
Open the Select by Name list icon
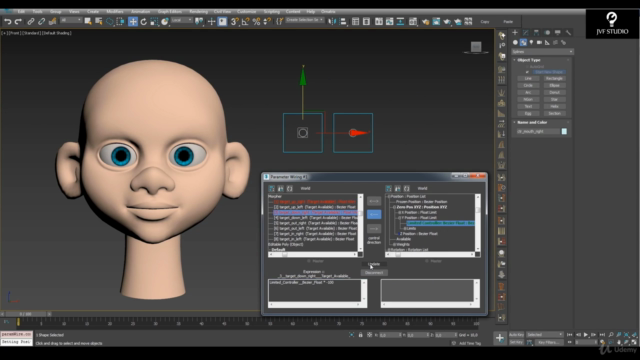[x=98, y=21]
